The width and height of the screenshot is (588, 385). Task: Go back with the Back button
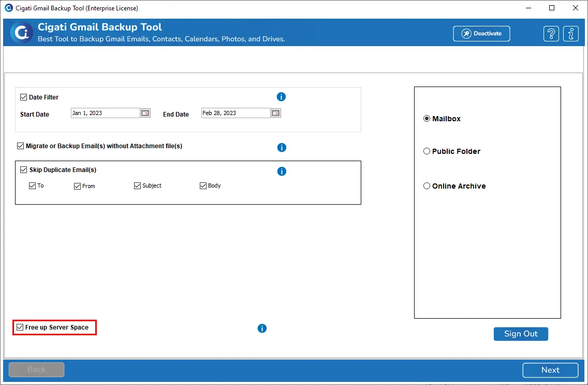36,369
